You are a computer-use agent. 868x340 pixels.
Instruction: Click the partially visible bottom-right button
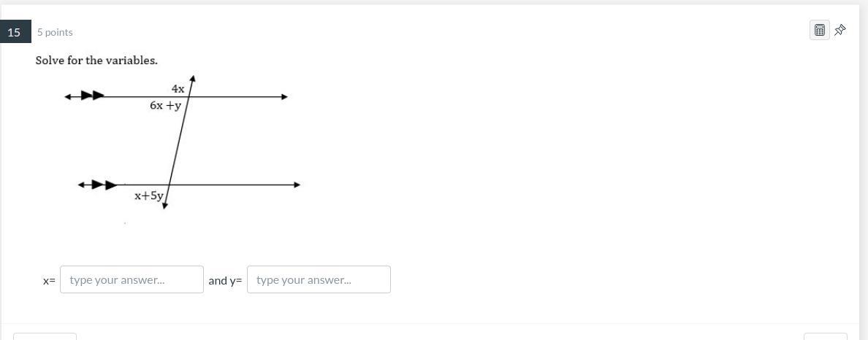(x=825, y=336)
